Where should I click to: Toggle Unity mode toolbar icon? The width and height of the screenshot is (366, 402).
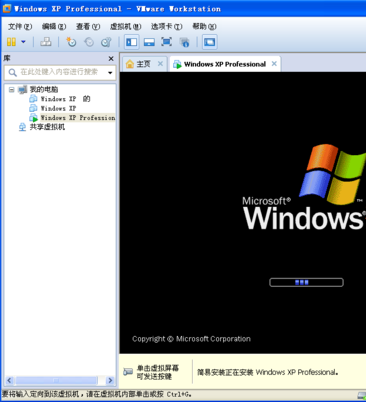coord(184,42)
